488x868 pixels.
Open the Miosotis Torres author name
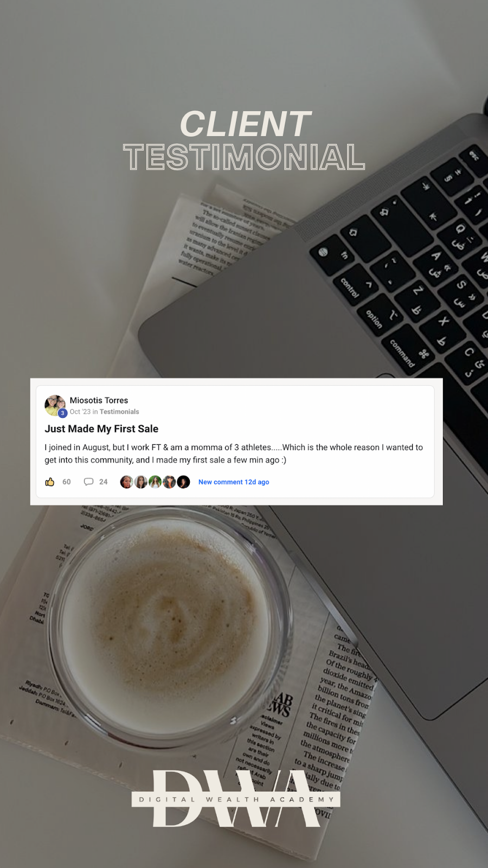(x=99, y=400)
